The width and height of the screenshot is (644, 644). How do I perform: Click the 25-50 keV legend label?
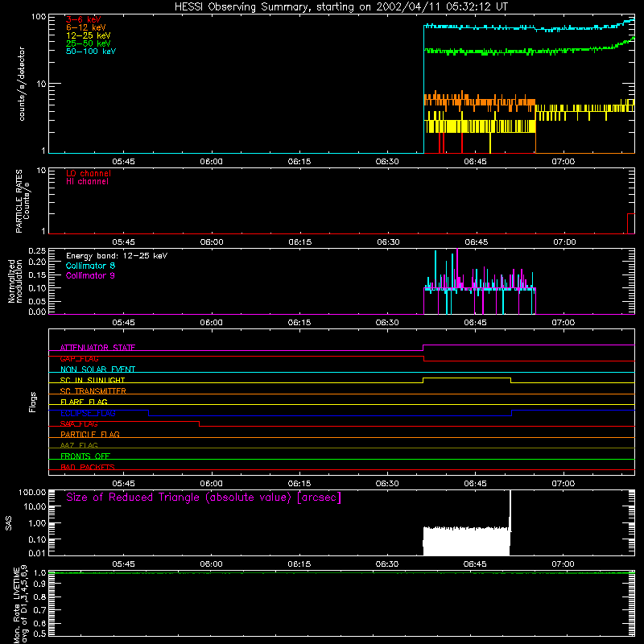click(x=88, y=43)
